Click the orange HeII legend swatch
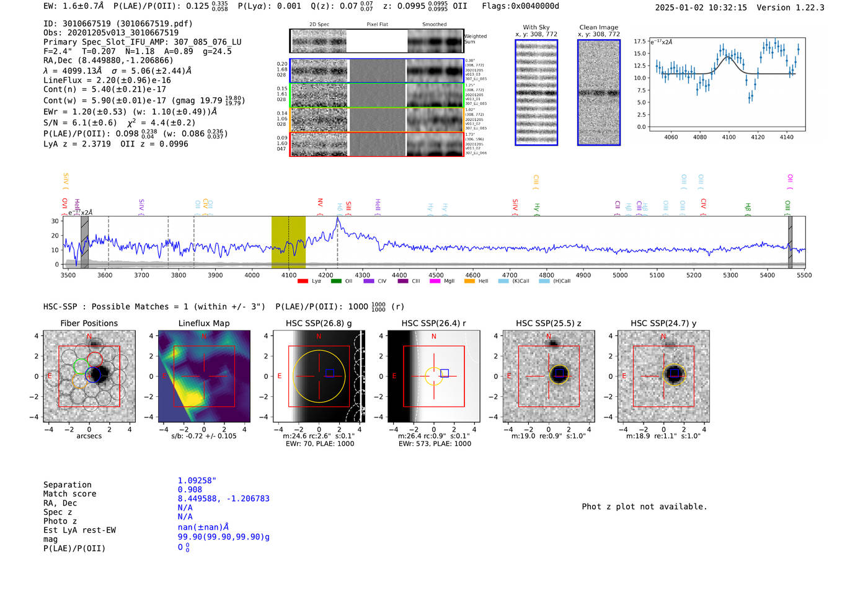 (470, 281)
